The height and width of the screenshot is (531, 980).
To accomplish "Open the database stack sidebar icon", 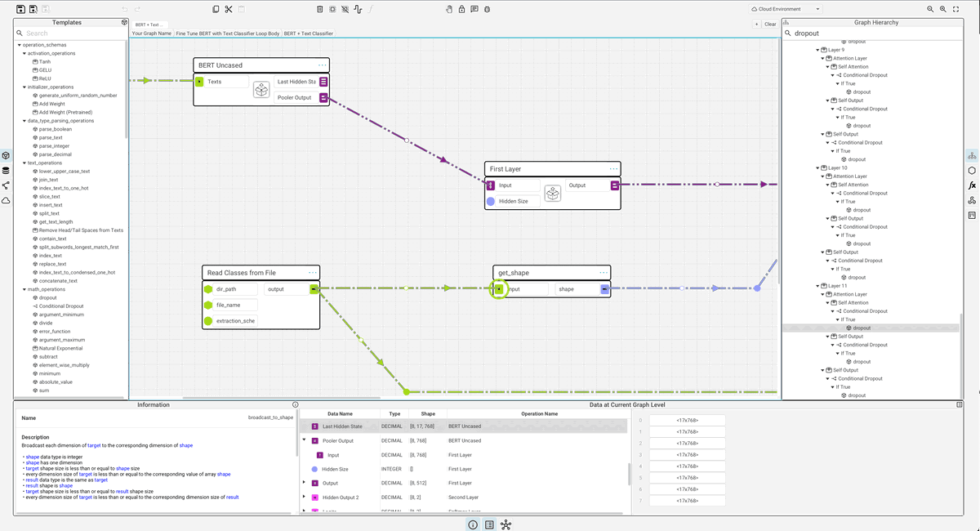I will click(x=6, y=171).
